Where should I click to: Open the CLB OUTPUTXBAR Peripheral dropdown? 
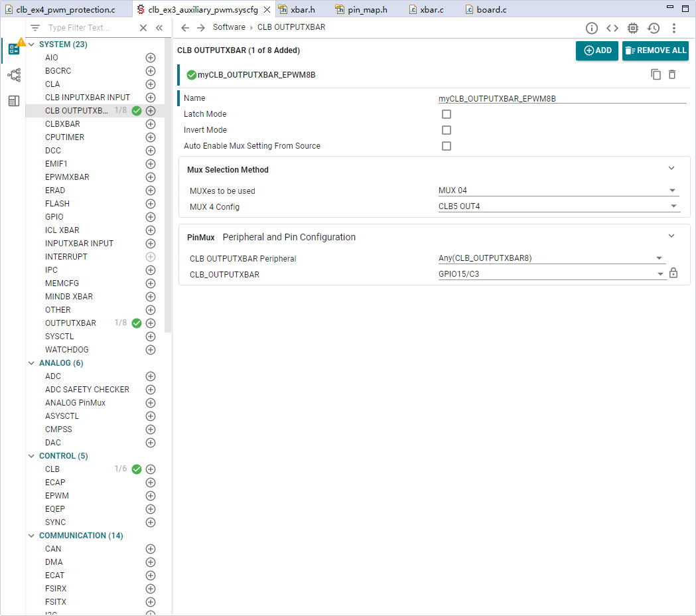[x=551, y=258]
